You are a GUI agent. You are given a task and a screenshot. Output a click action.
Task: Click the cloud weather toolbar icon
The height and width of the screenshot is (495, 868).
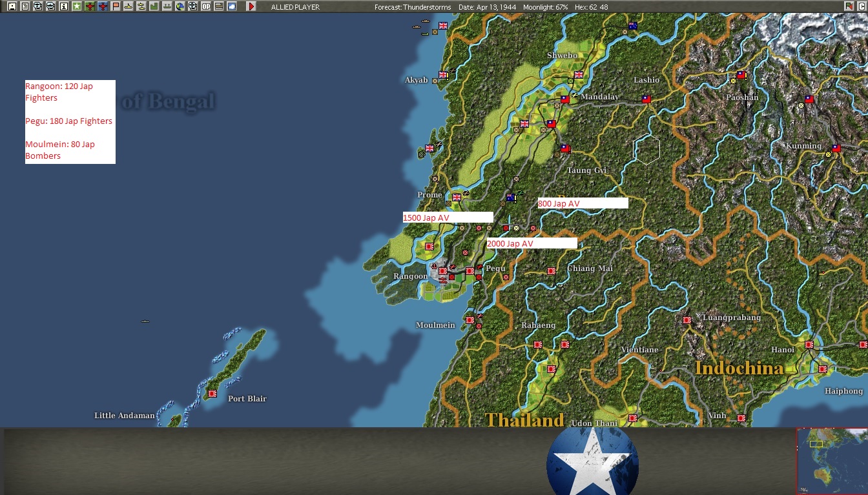[x=232, y=6]
